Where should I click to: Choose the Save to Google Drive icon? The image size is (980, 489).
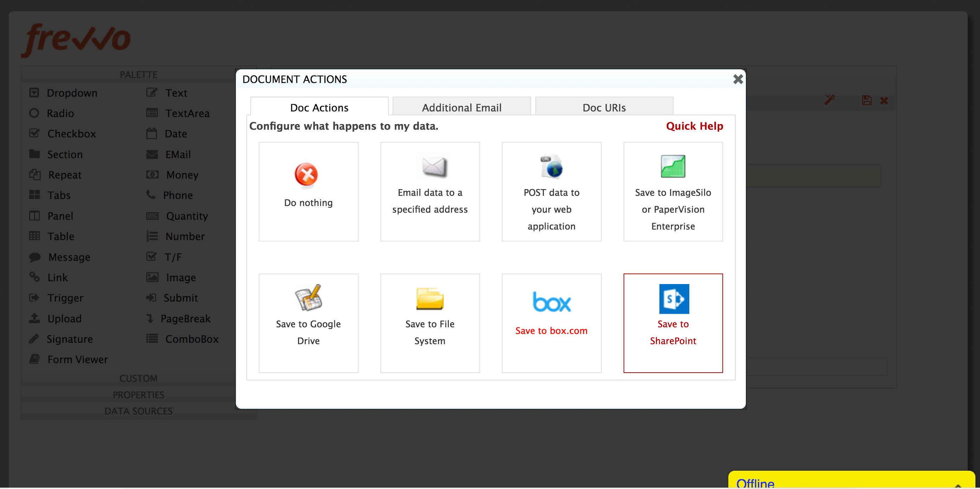[x=308, y=298]
